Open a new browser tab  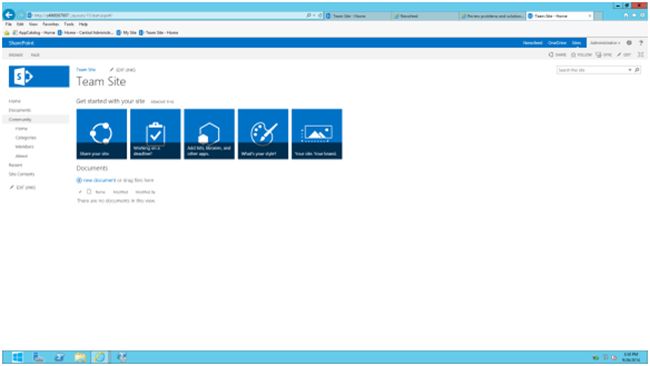598,16
